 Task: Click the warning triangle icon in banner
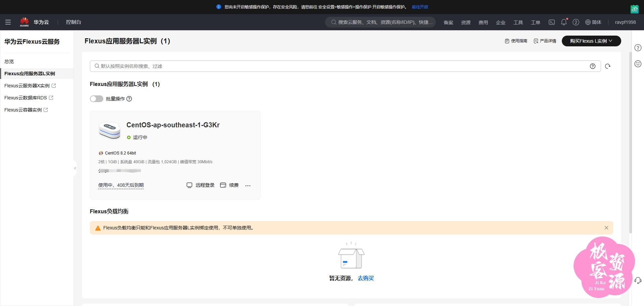[x=98, y=228]
